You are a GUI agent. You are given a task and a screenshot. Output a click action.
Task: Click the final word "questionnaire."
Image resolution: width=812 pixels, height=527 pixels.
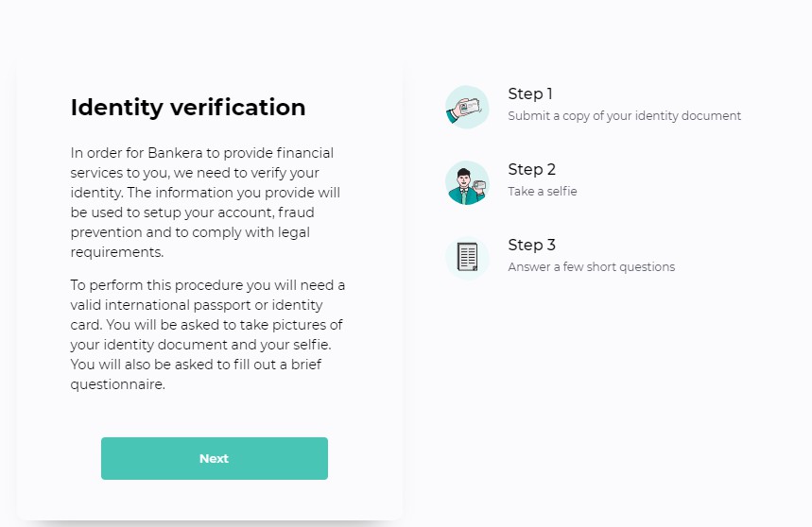pyautogui.click(x=117, y=384)
